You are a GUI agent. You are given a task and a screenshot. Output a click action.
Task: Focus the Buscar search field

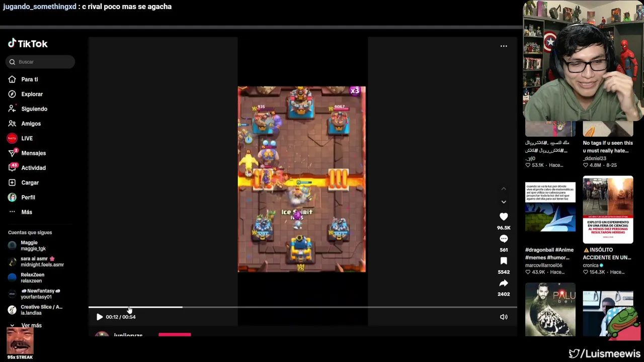click(41, 62)
